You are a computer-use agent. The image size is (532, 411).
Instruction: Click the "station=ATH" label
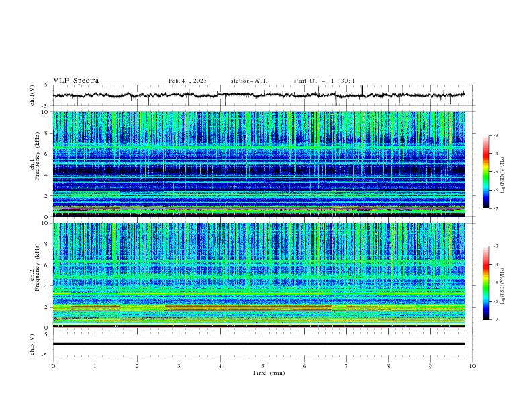249,81
